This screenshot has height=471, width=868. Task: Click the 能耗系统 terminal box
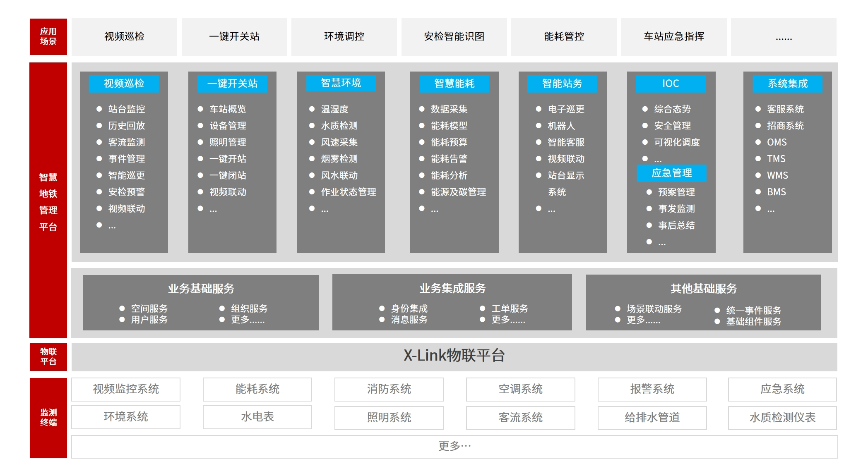click(x=257, y=389)
